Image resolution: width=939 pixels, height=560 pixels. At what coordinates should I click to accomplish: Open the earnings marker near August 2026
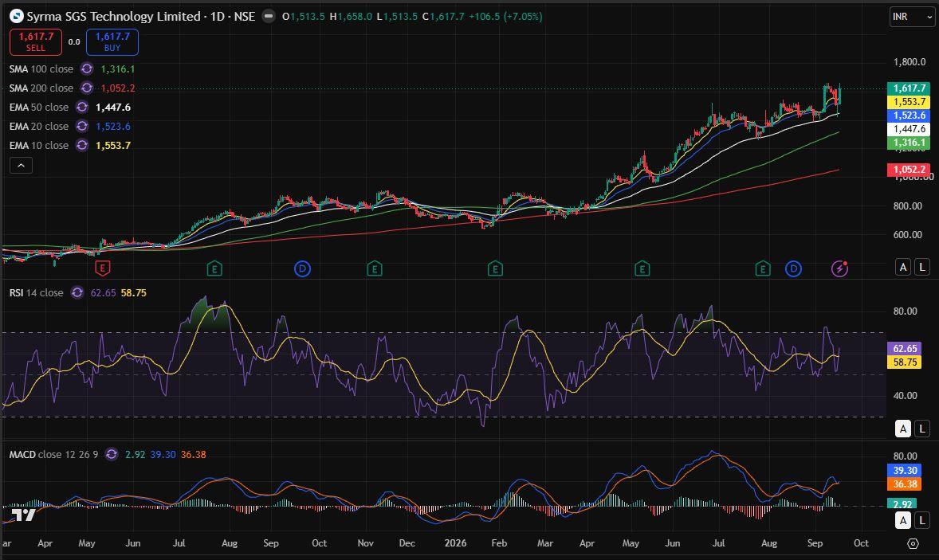point(762,268)
